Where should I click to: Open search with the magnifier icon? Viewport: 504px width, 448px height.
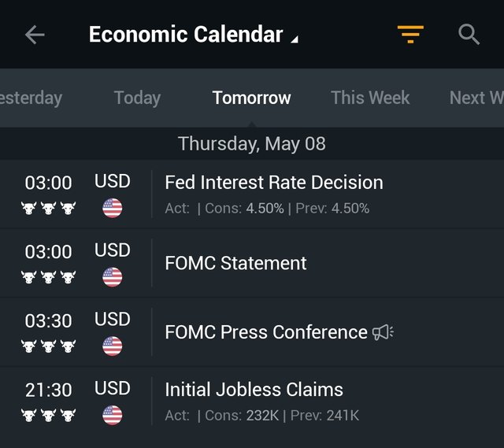tap(469, 34)
